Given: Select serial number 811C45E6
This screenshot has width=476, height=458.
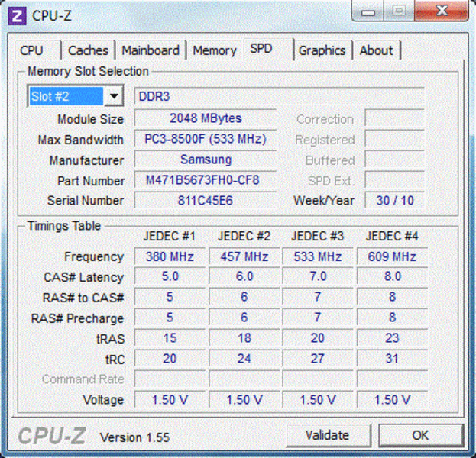Looking at the screenshot, I should 206,201.
